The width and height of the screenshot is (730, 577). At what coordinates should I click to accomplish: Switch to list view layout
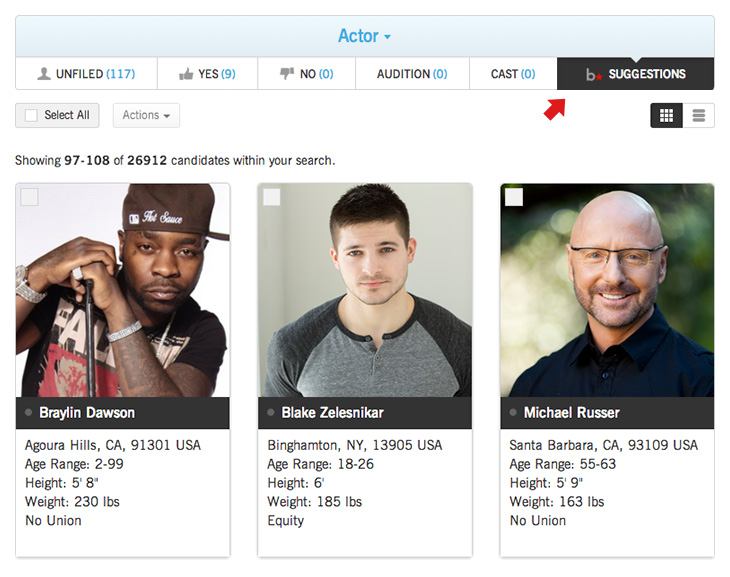[698, 116]
